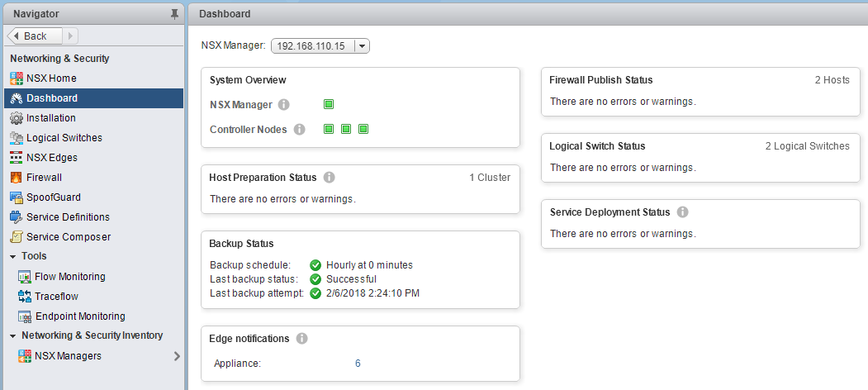Open the NSX Manager IP dropdown
Screen dimensions: 868x390
point(362,46)
